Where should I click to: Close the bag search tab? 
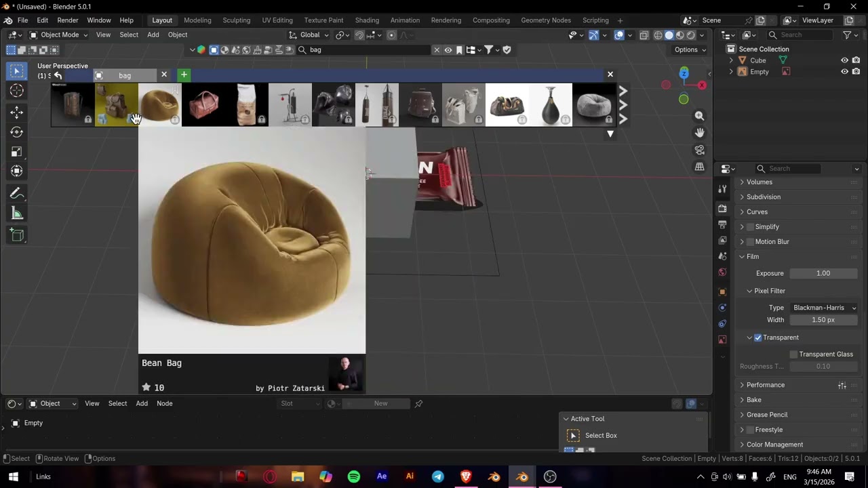163,75
